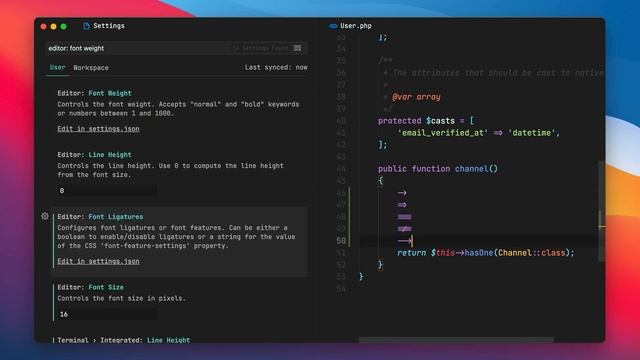Screen dimensions: 640x360
Task: Click the yellow minimize window button
Action: pos(53,27)
